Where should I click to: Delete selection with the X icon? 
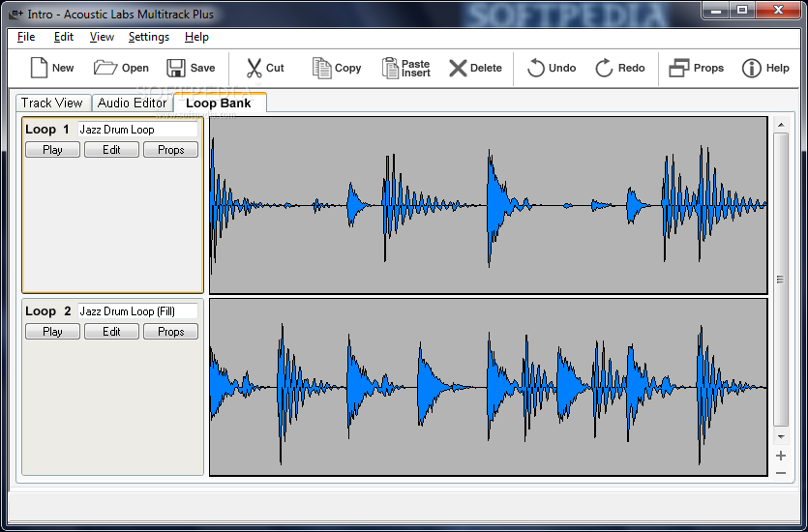tap(458, 68)
